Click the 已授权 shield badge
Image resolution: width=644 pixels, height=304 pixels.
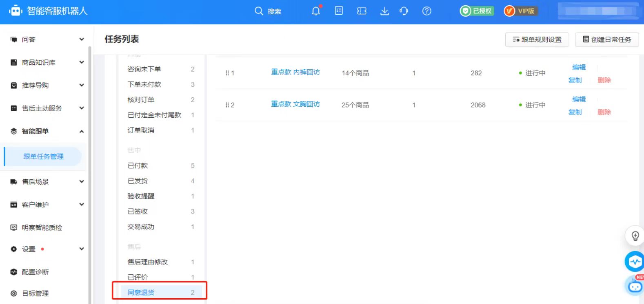click(x=477, y=11)
